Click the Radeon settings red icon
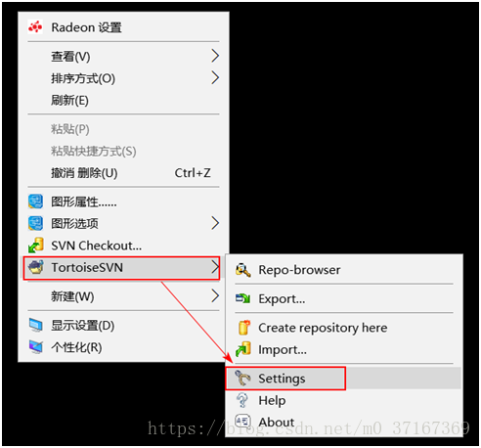The image size is (481, 448). click(x=35, y=27)
